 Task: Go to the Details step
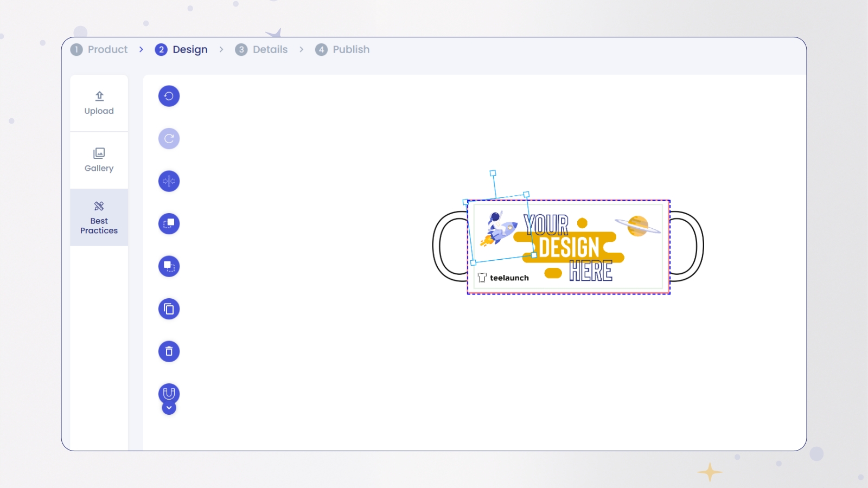[261, 49]
